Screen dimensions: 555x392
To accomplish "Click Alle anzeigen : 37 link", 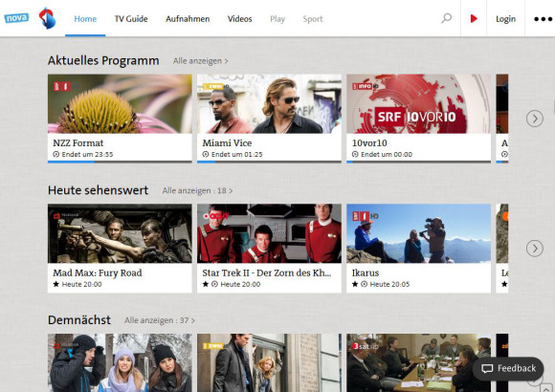I will point(160,320).
